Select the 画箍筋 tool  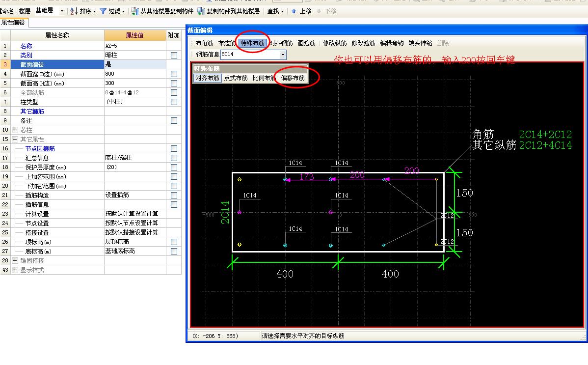pyautogui.click(x=306, y=43)
